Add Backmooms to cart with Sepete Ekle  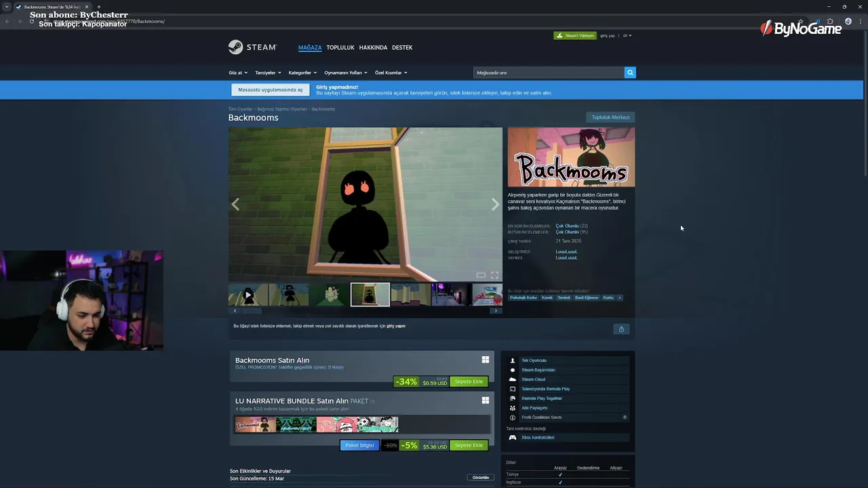469,382
